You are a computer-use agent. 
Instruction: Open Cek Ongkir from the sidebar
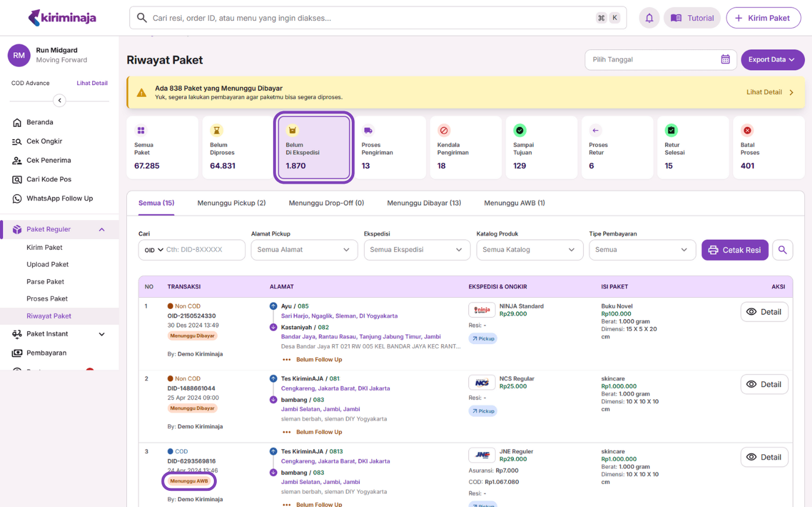44,141
